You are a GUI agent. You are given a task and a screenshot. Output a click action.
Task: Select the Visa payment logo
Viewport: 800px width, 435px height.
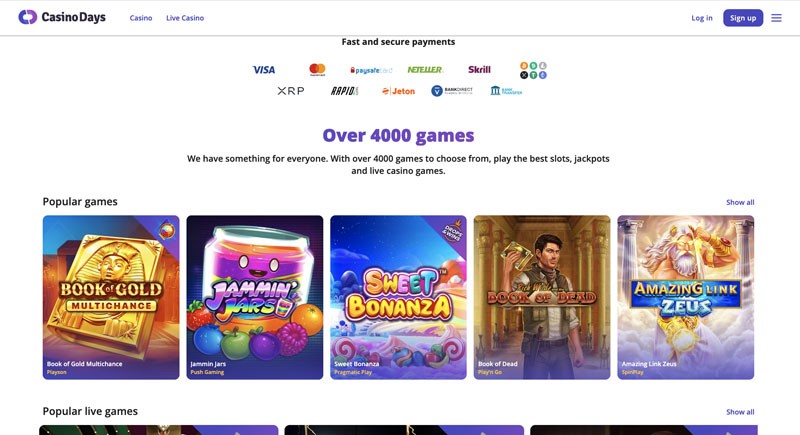point(264,70)
